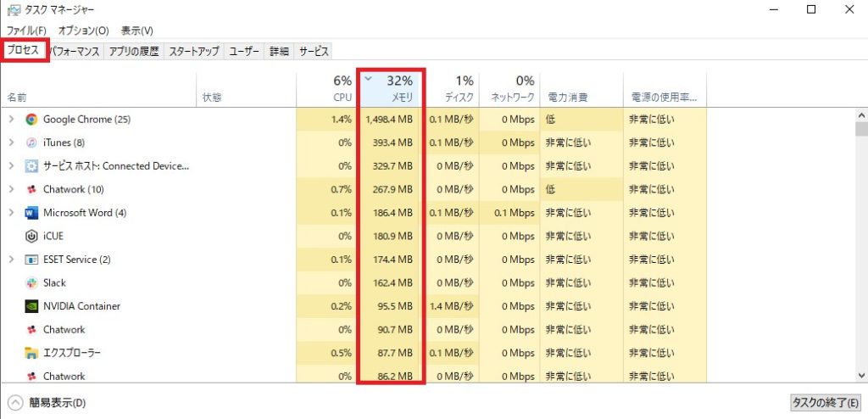Screen dimensions: 868x419
Task: Click the 174.4 MB memory value
Action: tap(393, 260)
